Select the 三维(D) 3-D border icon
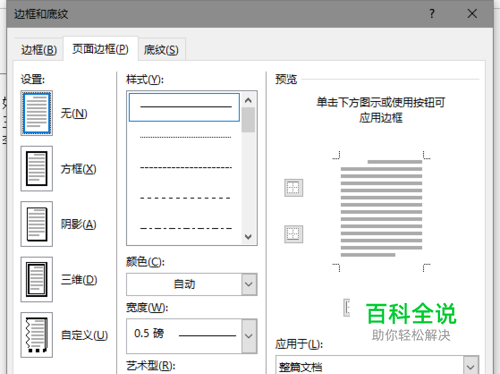Image resolution: width=500 pixels, height=374 pixels. (x=37, y=279)
